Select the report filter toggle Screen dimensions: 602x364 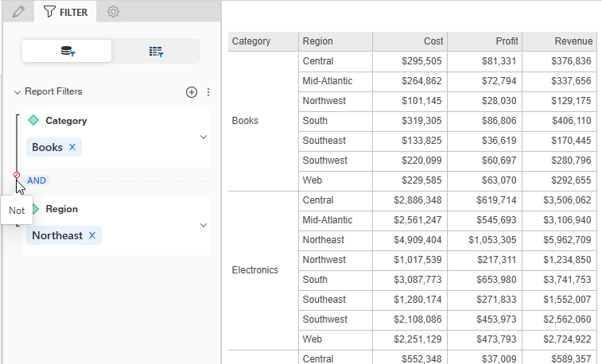(67, 51)
